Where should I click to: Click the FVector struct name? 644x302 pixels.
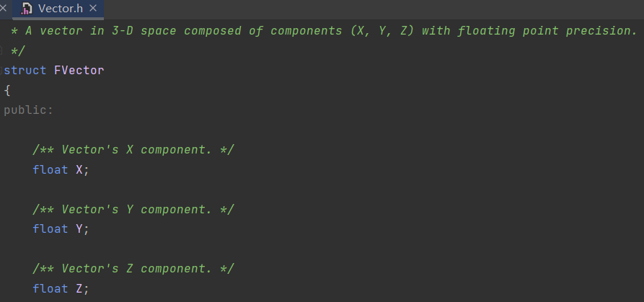(79, 71)
